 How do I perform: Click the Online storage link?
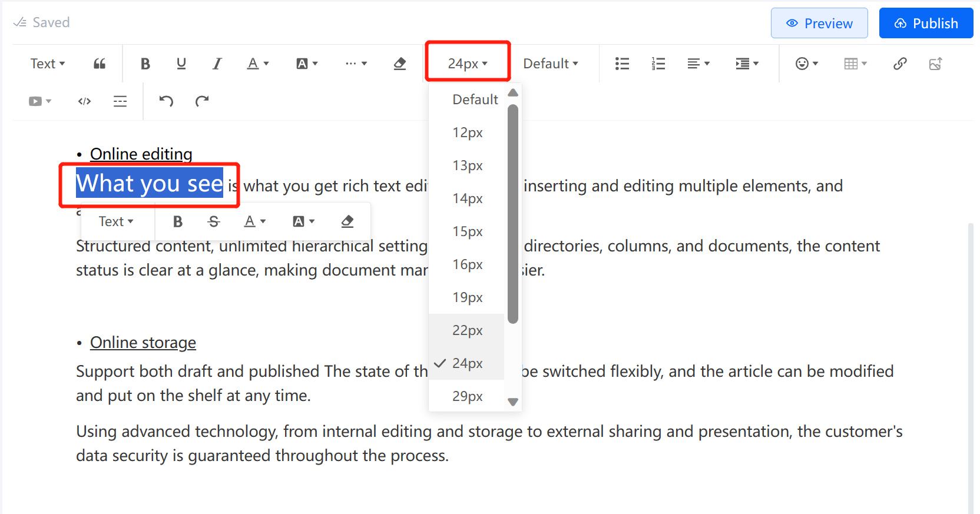(143, 343)
